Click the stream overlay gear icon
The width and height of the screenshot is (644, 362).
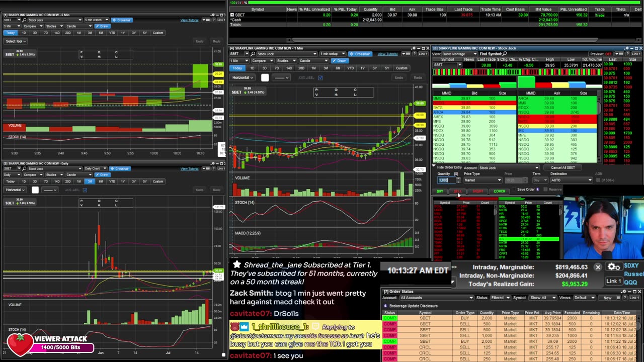(613, 267)
